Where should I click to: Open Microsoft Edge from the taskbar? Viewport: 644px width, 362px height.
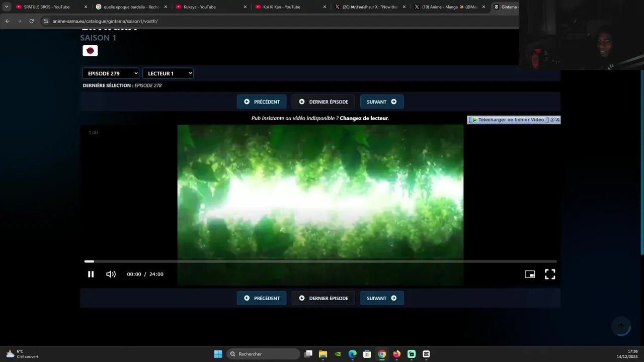point(353,354)
